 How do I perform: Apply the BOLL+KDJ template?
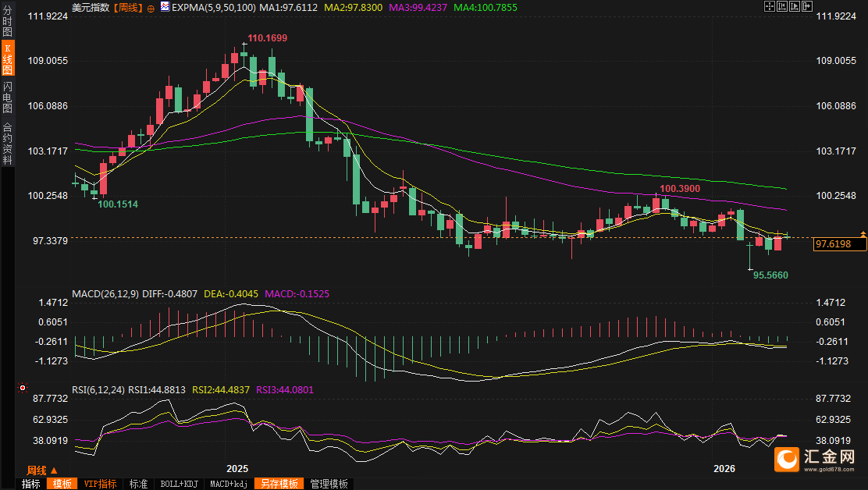pyautogui.click(x=180, y=484)
